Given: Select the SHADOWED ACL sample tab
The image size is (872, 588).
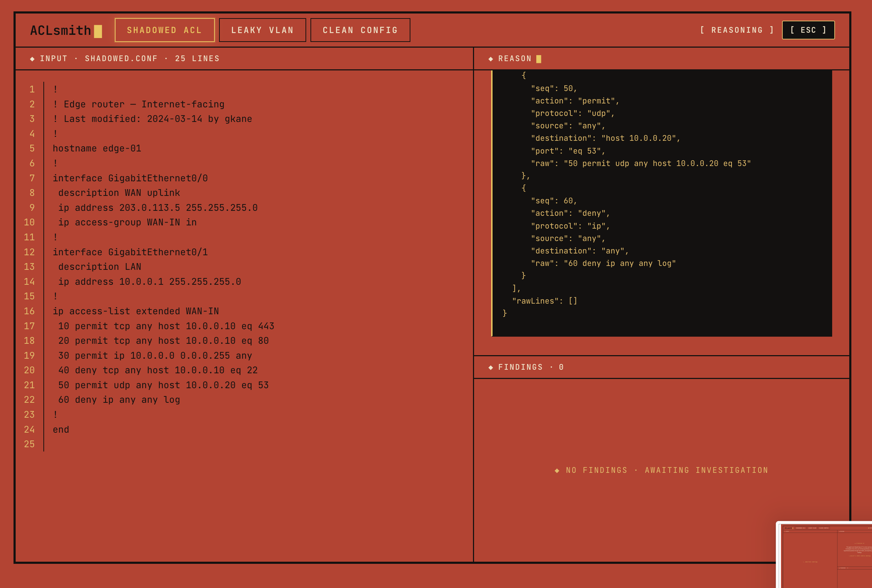Looking at the screenshot, I should pyautogui.click(x=164, y=30).
